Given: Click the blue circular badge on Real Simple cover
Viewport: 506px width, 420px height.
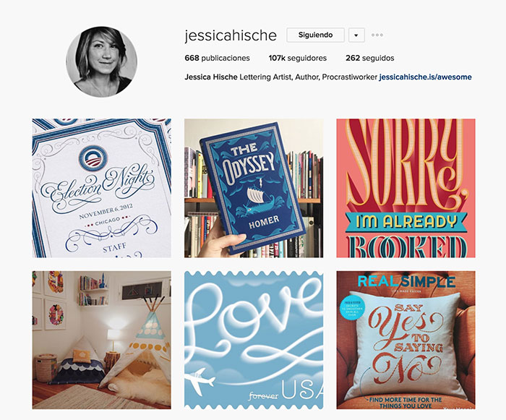Looking at the screenshot, I should (352, 308).
